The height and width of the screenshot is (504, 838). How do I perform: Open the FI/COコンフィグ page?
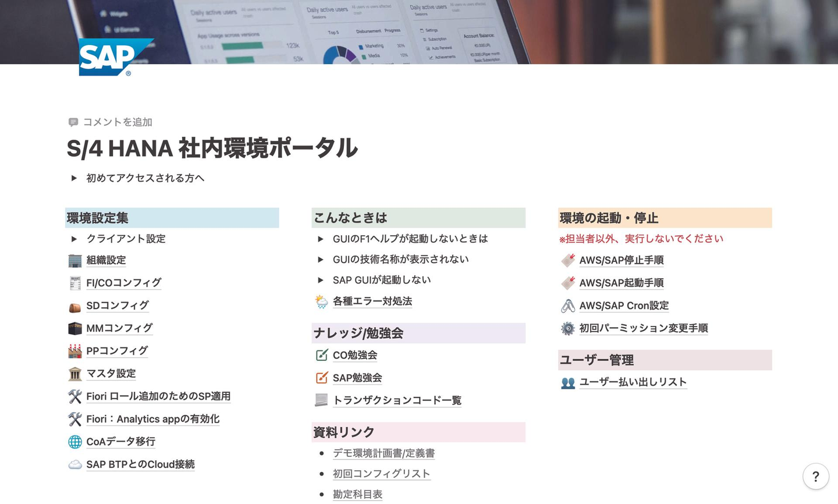(x=124, y=283)
